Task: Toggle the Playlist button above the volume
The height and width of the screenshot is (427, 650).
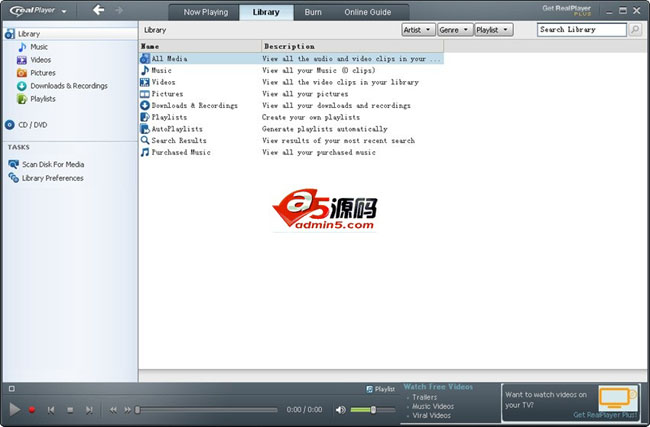Action: pyautogui.click(x=381, y=389)
